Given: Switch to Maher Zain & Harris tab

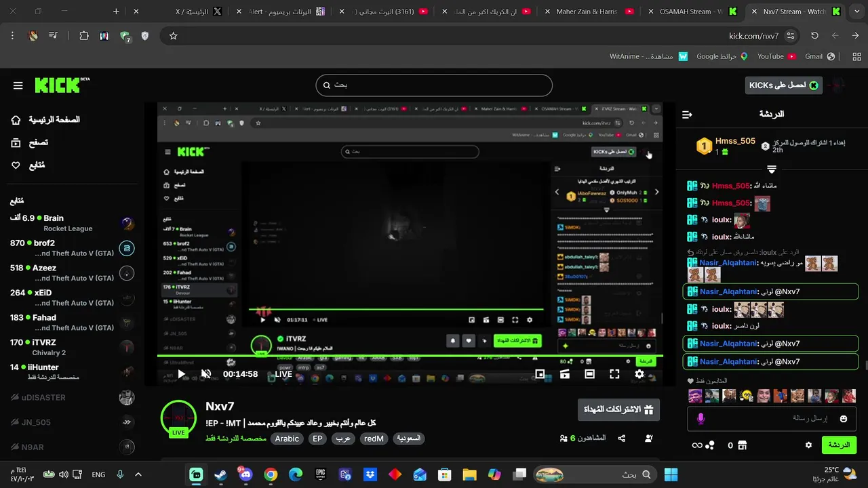Looking at the screenshot, I should click(590, 12).
